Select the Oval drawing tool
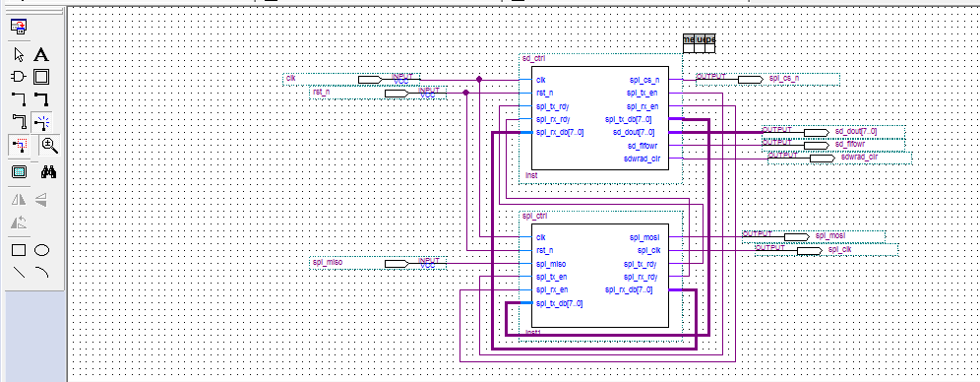The width and height of the screenshot is (980, 382). (41, 250)
